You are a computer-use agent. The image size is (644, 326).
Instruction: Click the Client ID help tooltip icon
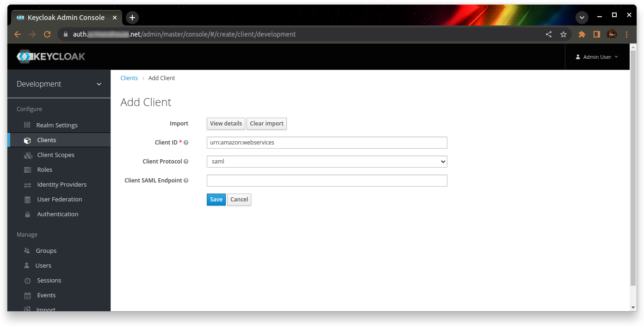[186, 143]
